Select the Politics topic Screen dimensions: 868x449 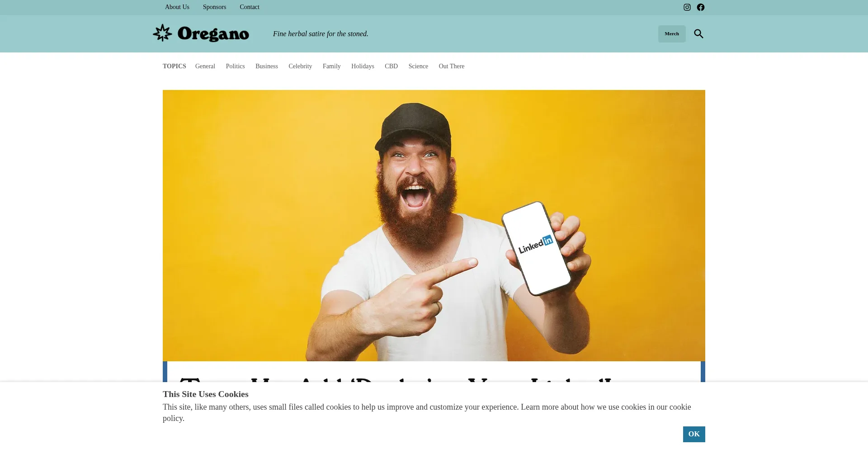[236, 66]
